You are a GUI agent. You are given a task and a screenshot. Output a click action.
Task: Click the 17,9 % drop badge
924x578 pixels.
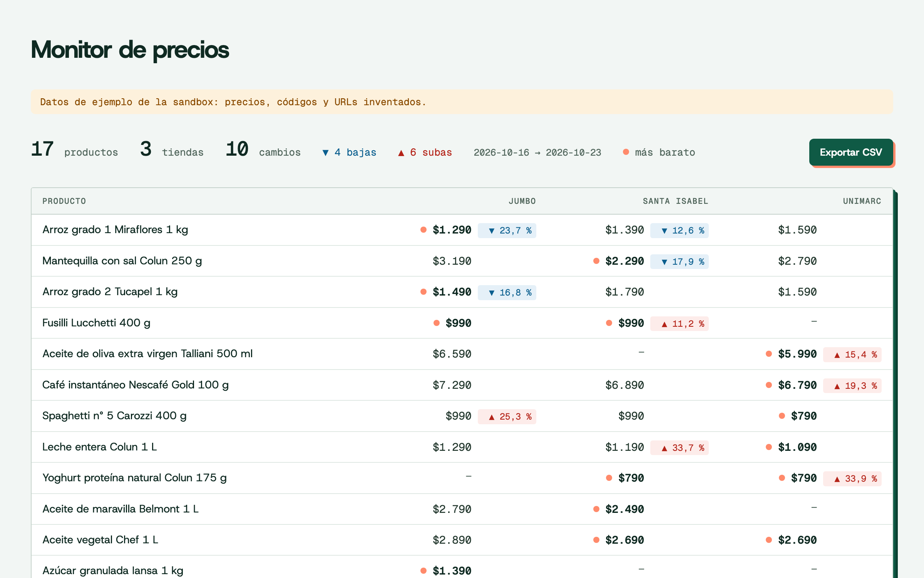(x=680, y=262)
